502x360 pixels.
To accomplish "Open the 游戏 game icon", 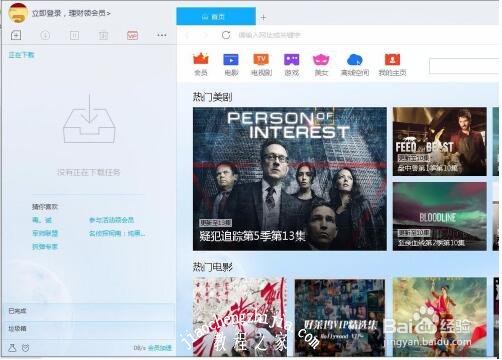I will click(x=292, y=64).
